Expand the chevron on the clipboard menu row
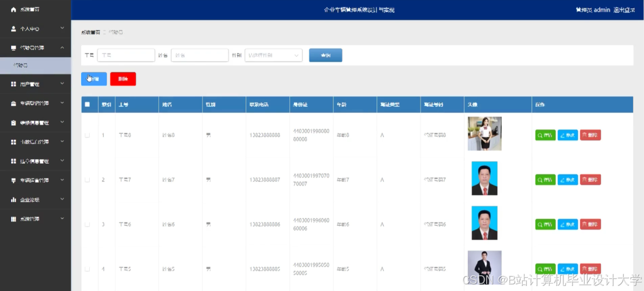Viewport: 644px width, 291px height. click(62, 122)
